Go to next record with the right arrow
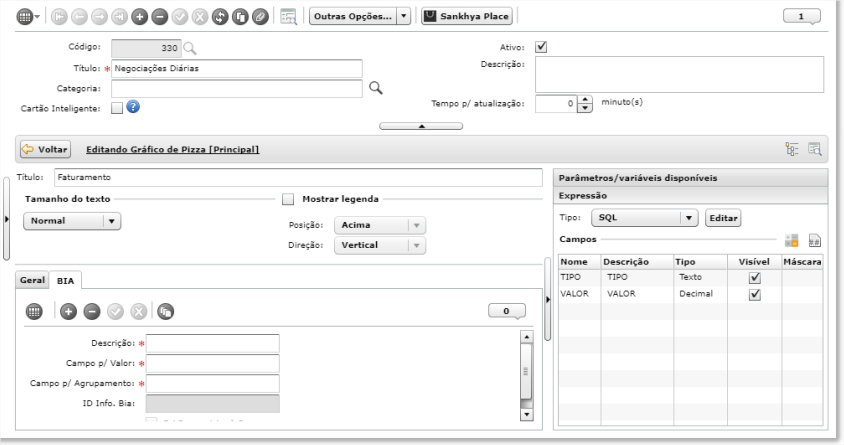The width and height of the screenshot is (844, 445). click(x=99, y=17)
